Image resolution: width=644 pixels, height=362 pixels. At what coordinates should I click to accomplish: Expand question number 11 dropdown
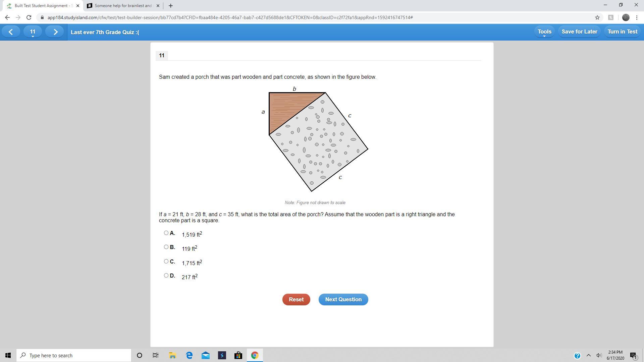(33, 32)
